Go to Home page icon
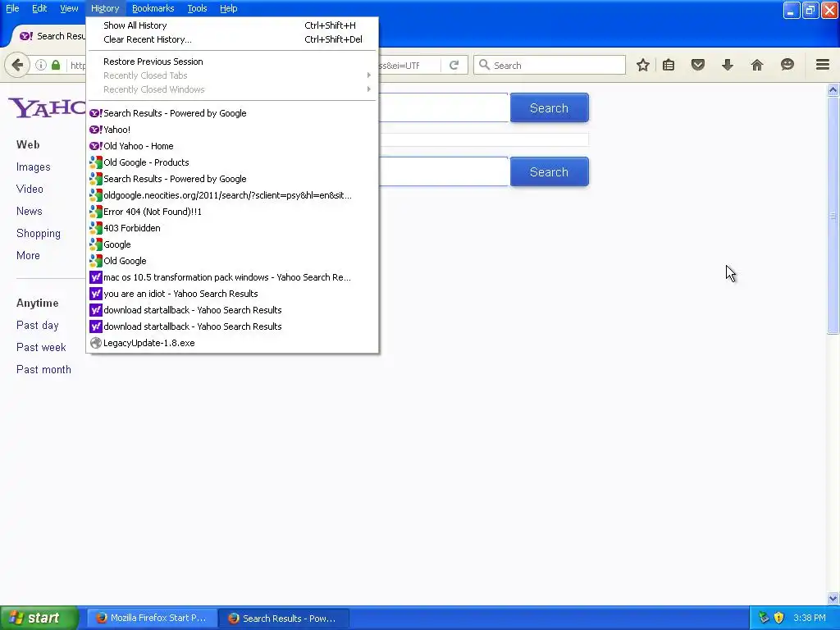The image size is (840, 630). tap(757, 66)
